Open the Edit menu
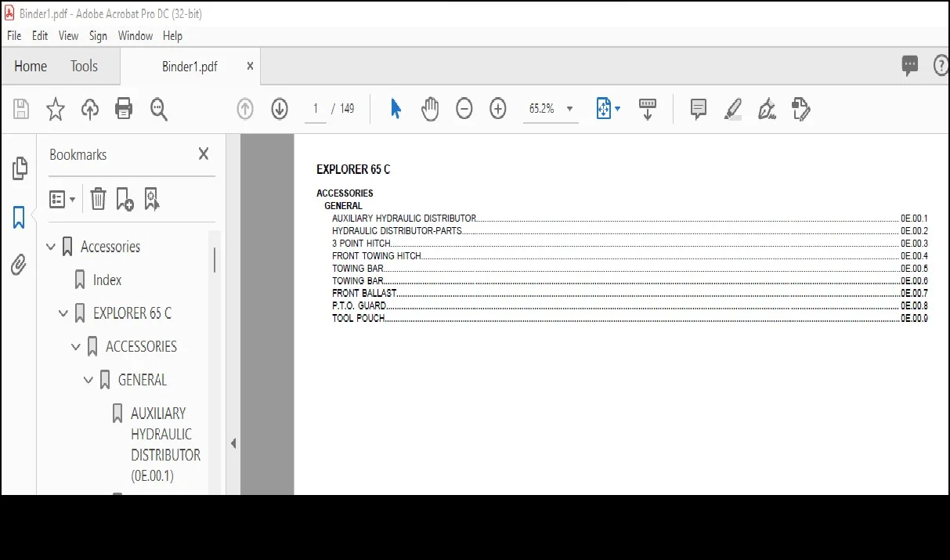 tap(40, 36)
